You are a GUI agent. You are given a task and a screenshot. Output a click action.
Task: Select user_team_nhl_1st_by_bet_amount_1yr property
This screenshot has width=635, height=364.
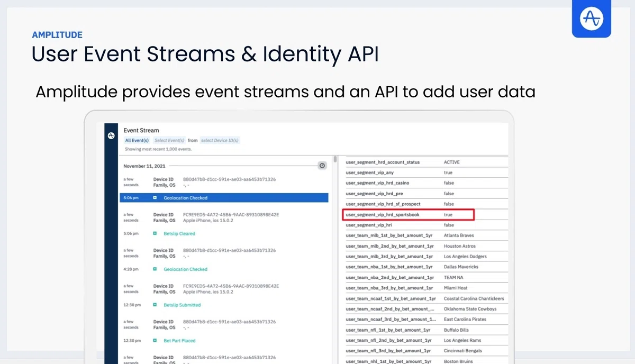388,361
